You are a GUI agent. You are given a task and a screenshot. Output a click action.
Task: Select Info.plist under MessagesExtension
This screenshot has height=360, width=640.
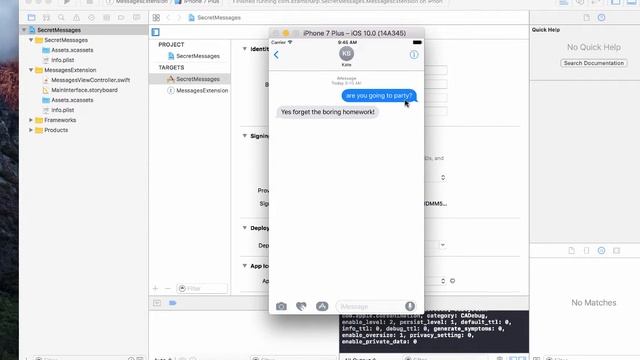coord(62,110)
